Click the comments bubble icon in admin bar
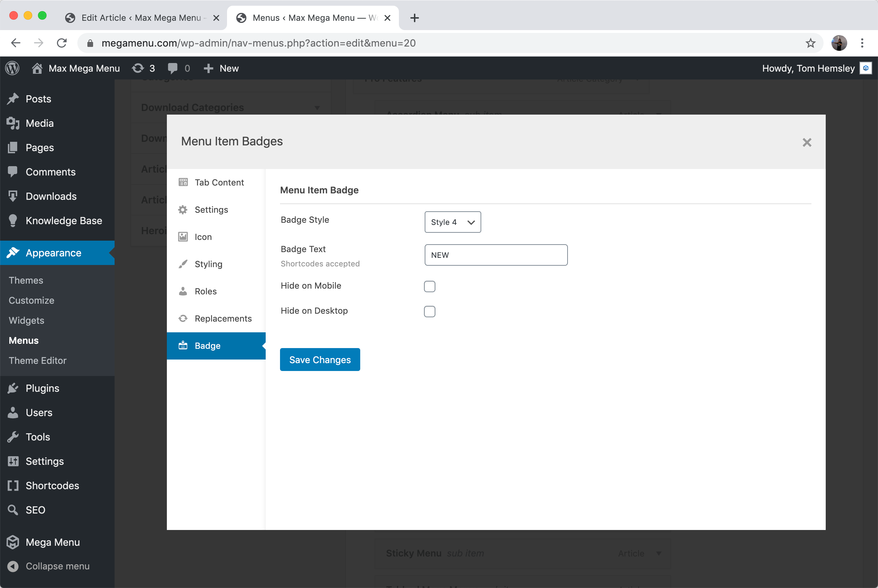This screenshot has width=878, height=588. tap(173, 68)
